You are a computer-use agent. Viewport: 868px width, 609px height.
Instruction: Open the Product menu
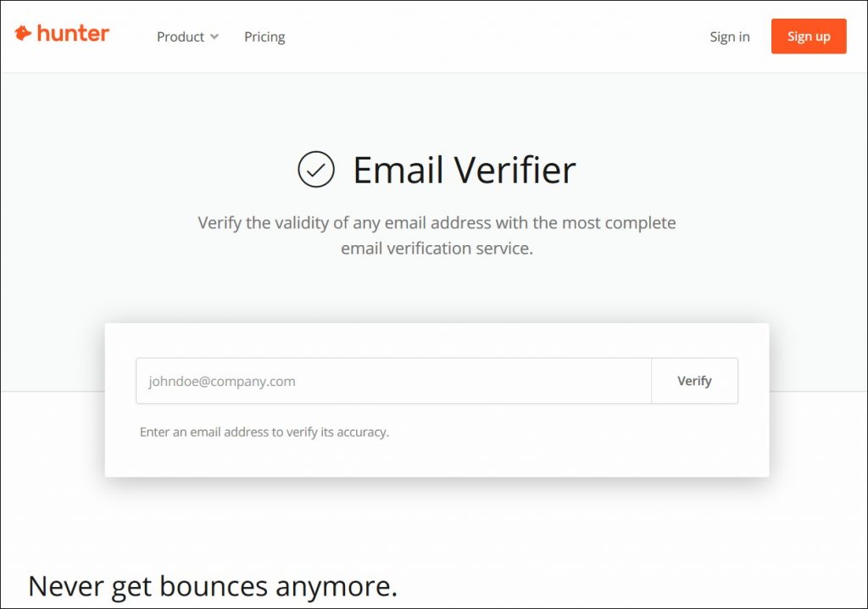[x=181, y=36]
